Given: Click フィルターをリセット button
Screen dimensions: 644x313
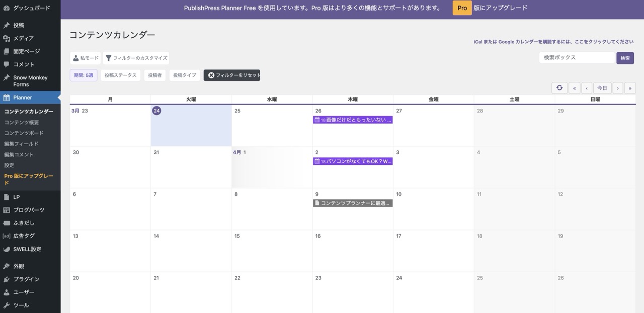Looking at the screenshot, I should 232,75.
